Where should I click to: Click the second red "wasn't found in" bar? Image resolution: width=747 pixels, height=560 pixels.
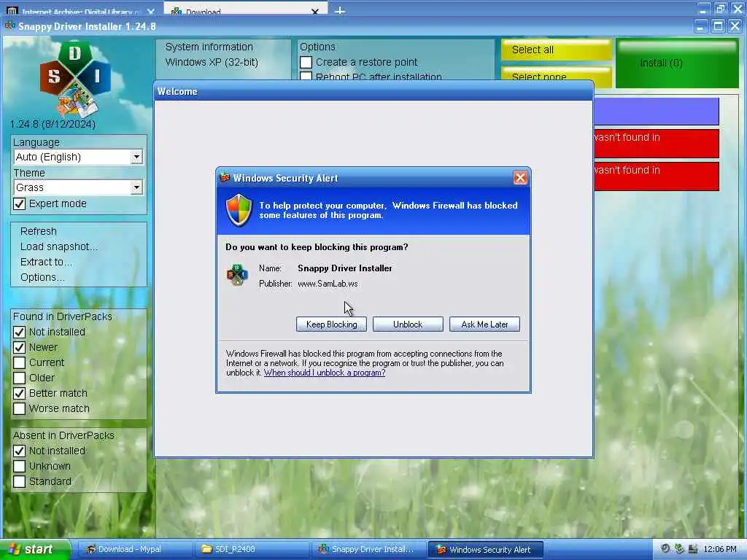click(x=657, y=176)
